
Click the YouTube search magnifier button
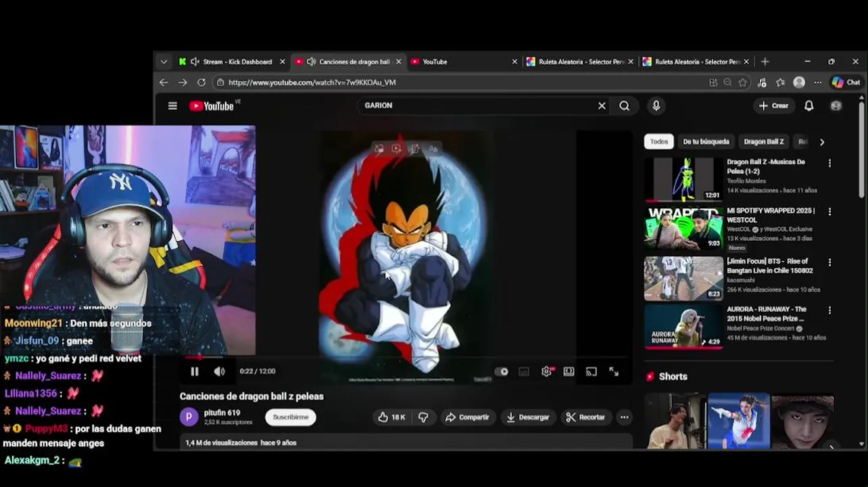(625, 106)
